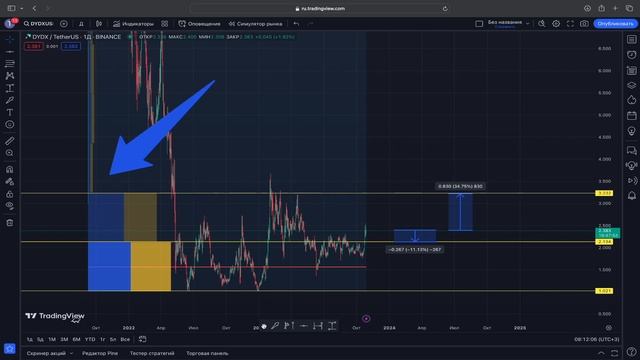This screenshot has height=360, width=640.
Task: Open the Индикаторы indicators dialog
Action: click(133, 24)
